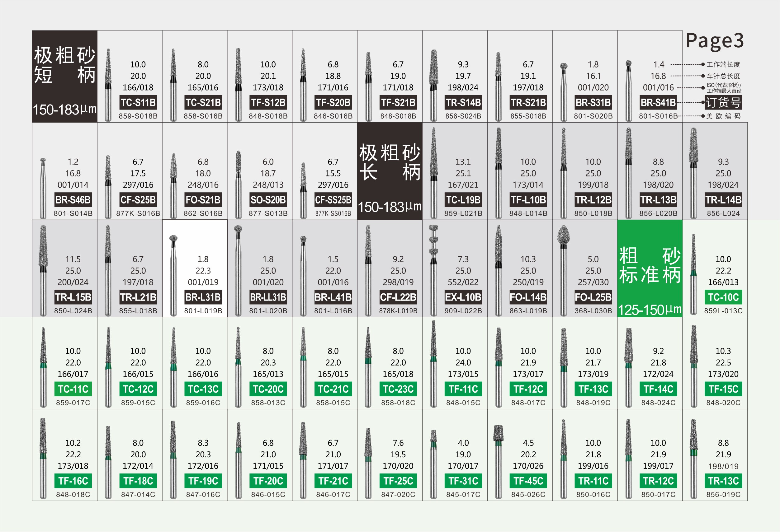Click the BR-S46B small round bur image

tap(43, 188)
